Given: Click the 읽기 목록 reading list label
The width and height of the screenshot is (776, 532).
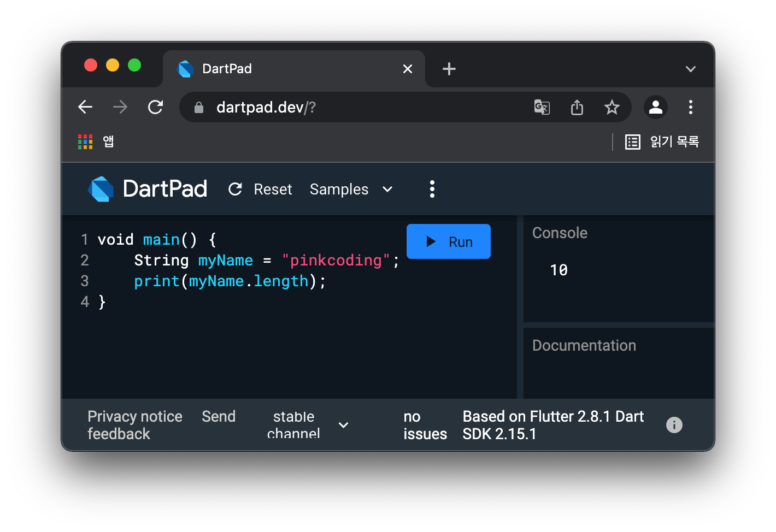Looking at the screenshot, I should click(x=674, y=142).
